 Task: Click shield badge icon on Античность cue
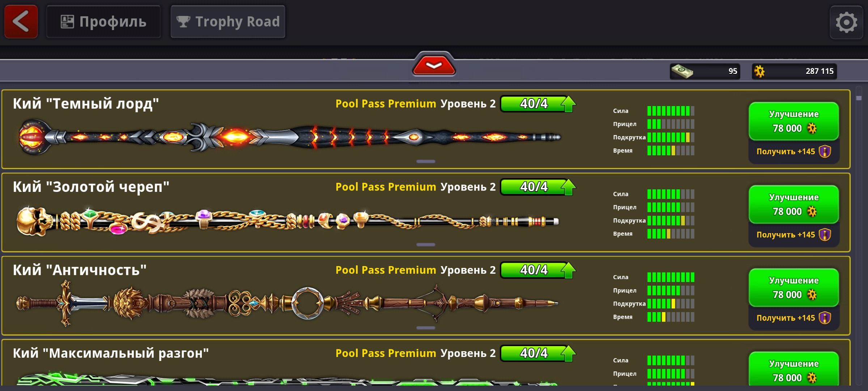click(x=825, y=318)
